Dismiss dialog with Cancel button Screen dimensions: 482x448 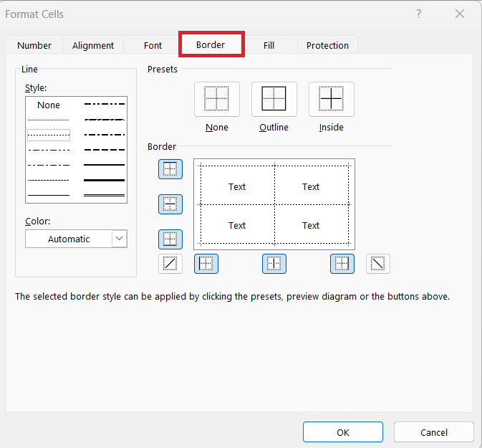pyautogui.click(x=434, y=432)
